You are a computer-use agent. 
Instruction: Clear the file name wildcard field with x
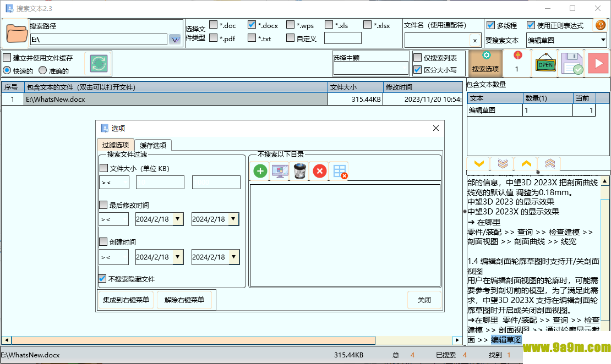click(474, 40)
